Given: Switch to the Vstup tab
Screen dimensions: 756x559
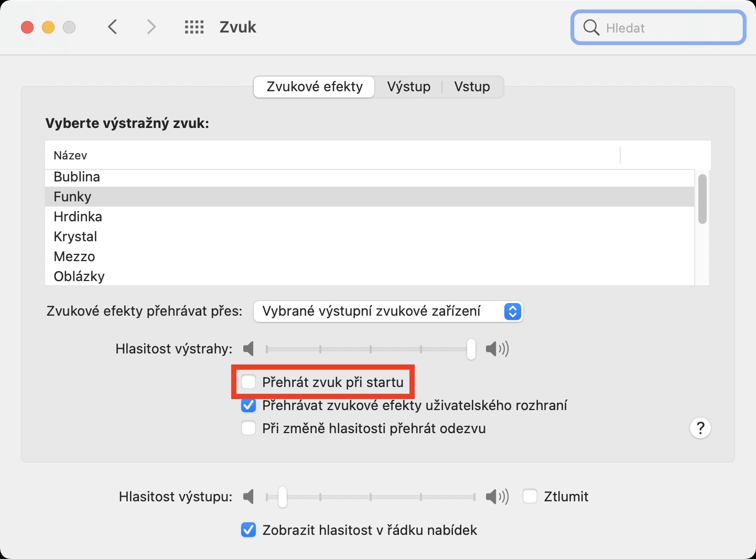Looking at the screenshot, I should 472,87.
